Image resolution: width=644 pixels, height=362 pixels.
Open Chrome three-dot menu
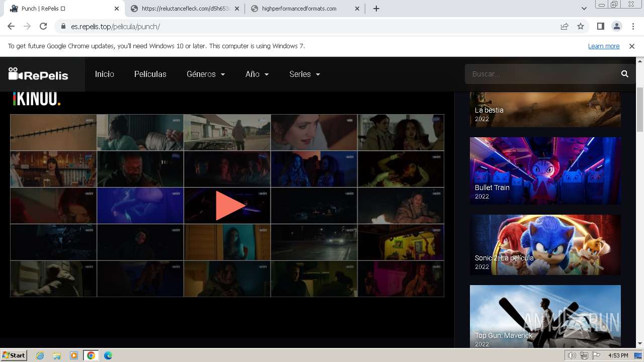pos(633,26)
